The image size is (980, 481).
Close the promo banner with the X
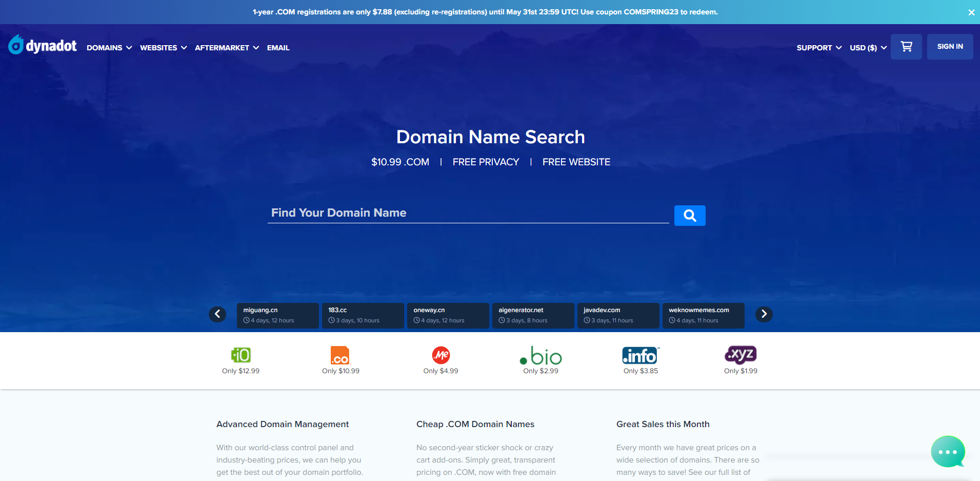971,12
